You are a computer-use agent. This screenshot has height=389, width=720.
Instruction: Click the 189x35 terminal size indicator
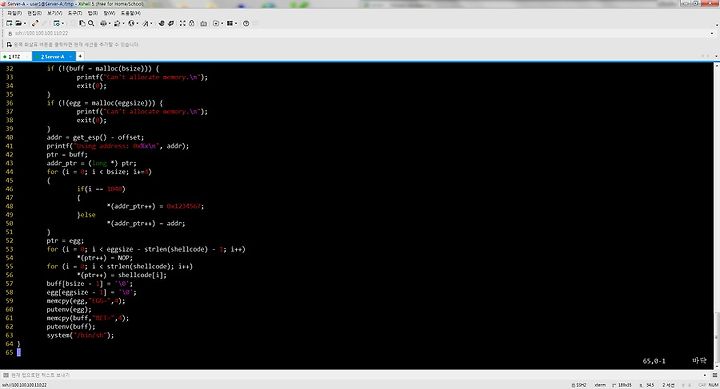tap(622, 385)
